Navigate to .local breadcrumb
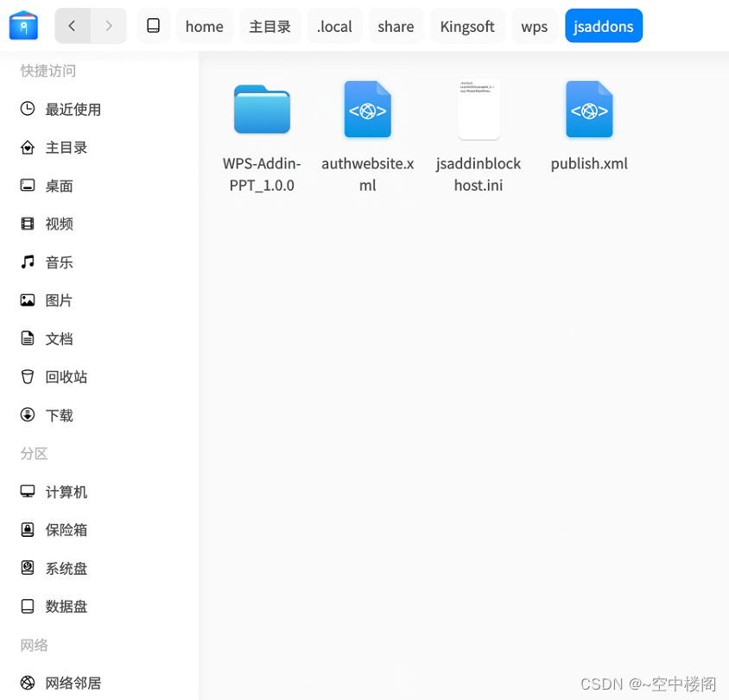Viewport: 729px width, 700px height. (x=334, y=27)
